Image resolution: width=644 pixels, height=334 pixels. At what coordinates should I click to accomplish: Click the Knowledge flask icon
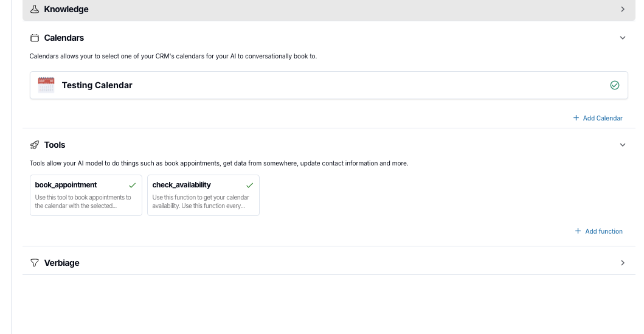pyautogui.click(x=35, y=9)
